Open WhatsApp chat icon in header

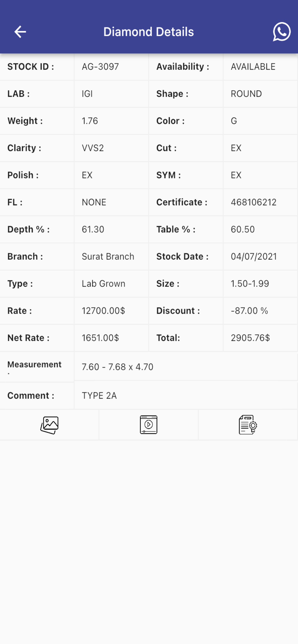(282, 32)
